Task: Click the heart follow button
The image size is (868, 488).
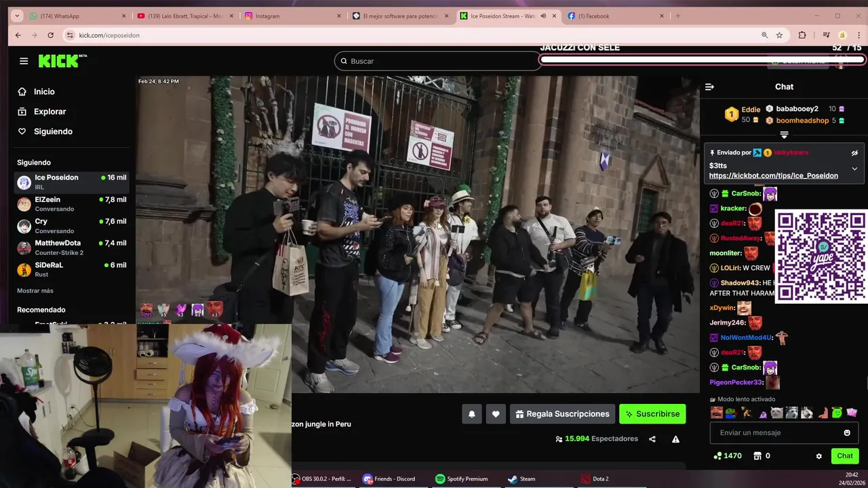Action: point(496,414)
